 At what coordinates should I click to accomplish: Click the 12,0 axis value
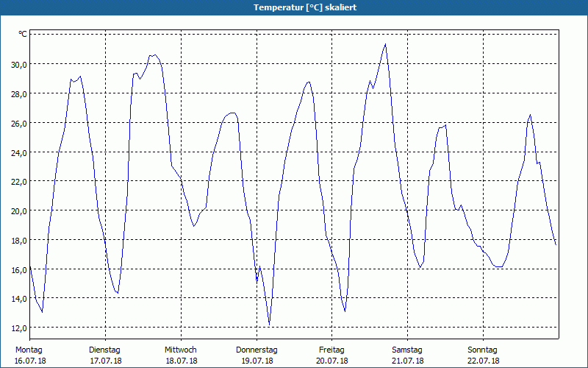pyautogui.click(x=19, y=328)
